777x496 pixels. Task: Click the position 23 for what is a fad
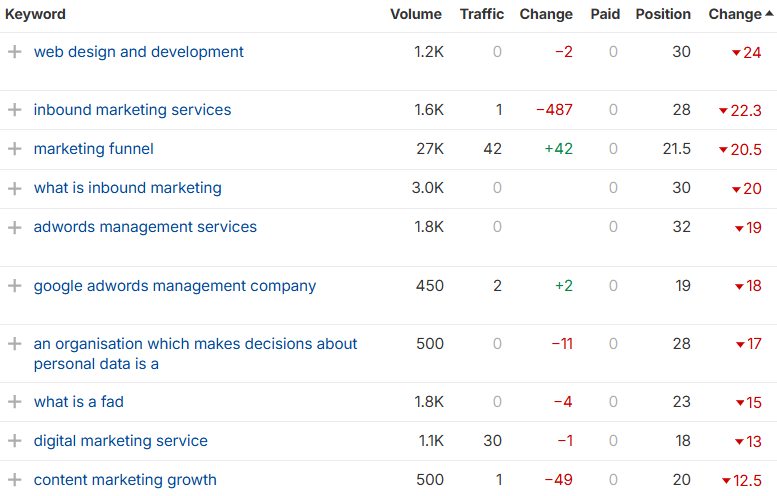coord(682,402)
